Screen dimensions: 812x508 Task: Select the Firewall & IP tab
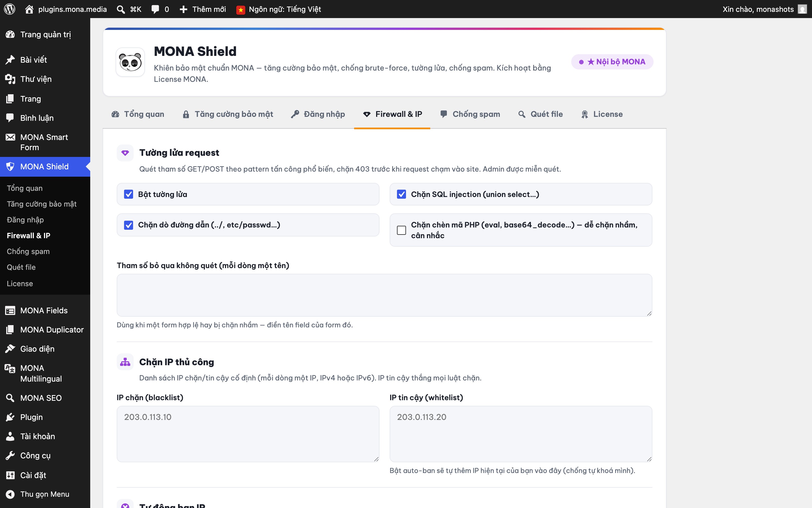click(x=392, y=114)
